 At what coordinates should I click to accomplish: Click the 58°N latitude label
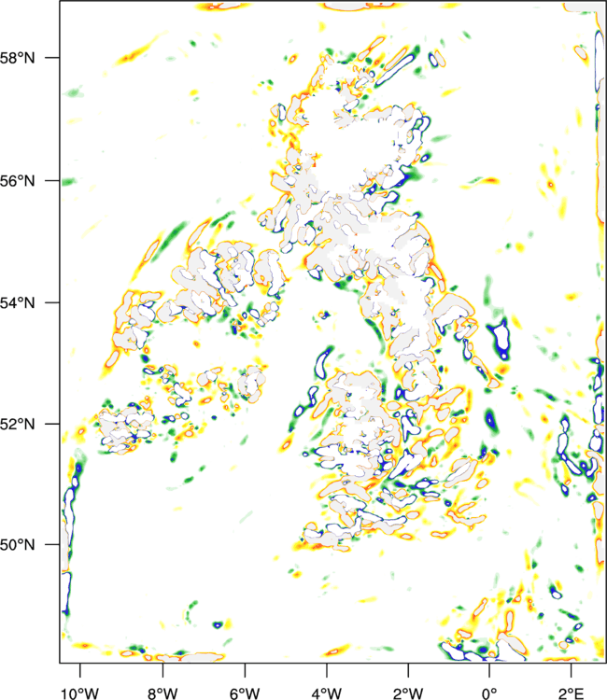pyautogui.click(x=18, y=58)
